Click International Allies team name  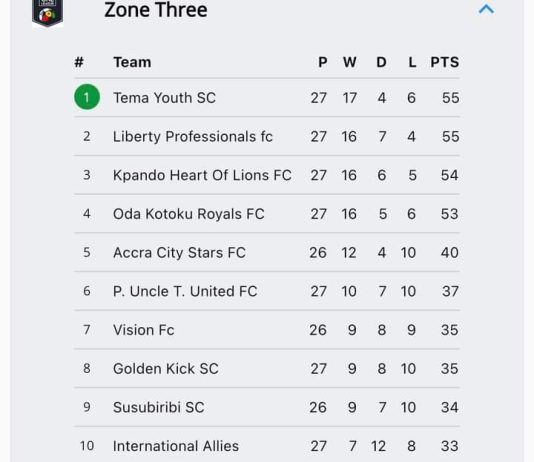coord(176,446)
